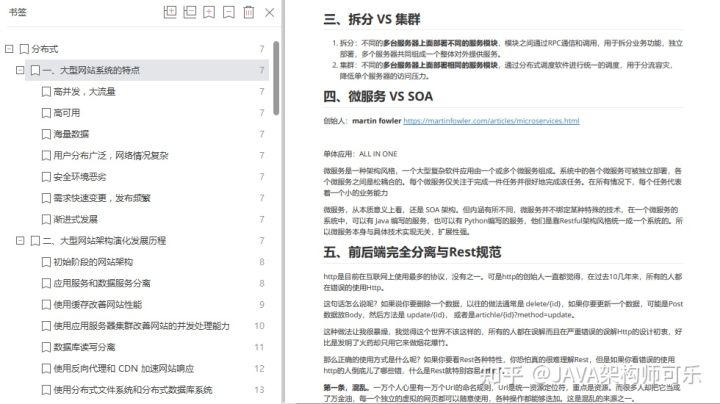Image resolution: width=720 pixels, height=404 pixels.
Task: Click page number 13 in the bookmark list
Action: (259, 390)
